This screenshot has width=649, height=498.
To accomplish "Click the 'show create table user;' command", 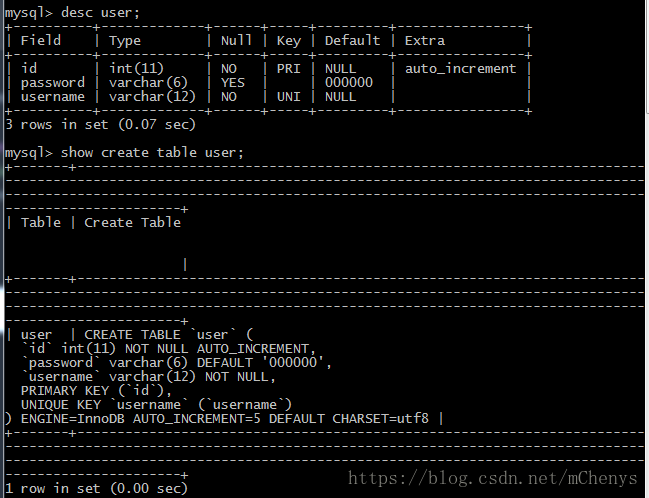I will (152, 152).
